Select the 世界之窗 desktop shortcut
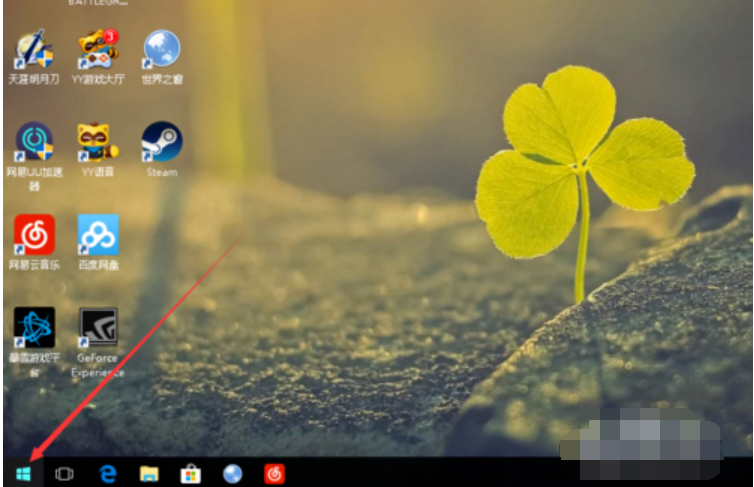The height and width of the screenshot is (487, 754). 161,50
